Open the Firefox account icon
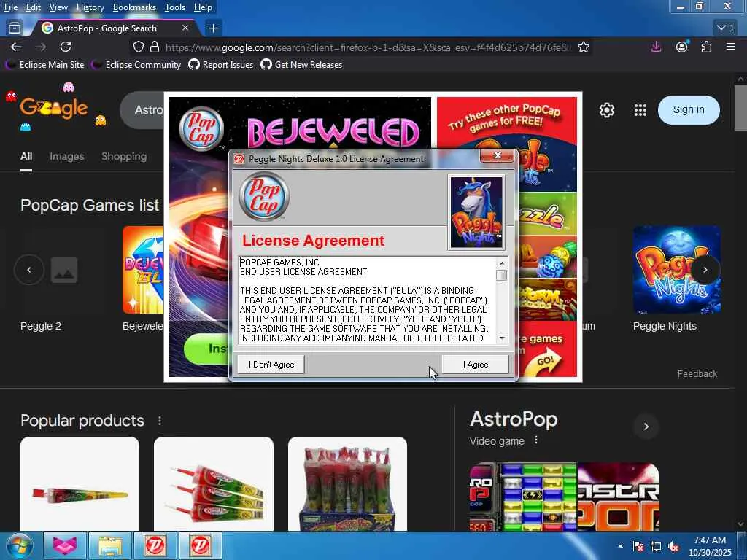 click(x=682, y=47)
